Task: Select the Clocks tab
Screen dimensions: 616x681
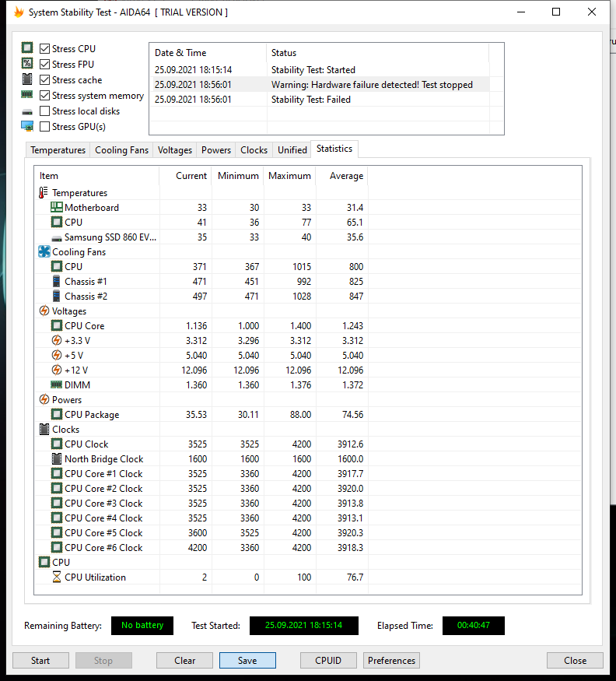Action: click(x=254, y=150)
